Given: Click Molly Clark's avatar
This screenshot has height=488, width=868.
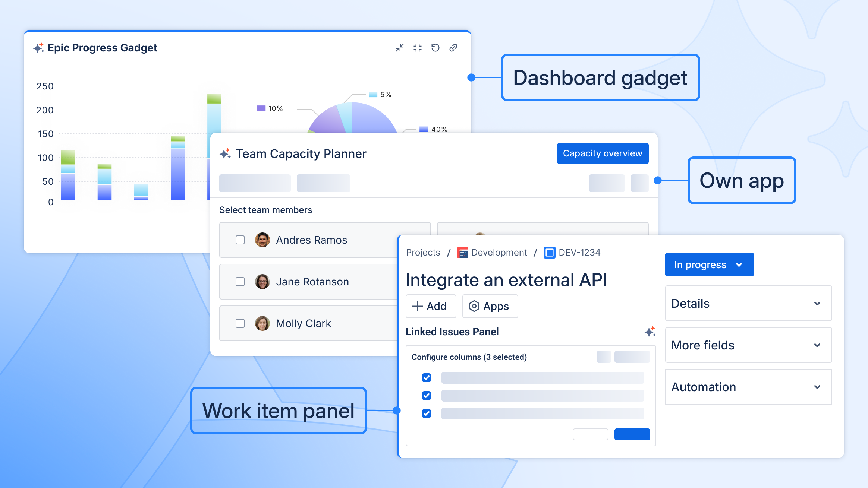Looking at the screenshot, I should point(262,323).
